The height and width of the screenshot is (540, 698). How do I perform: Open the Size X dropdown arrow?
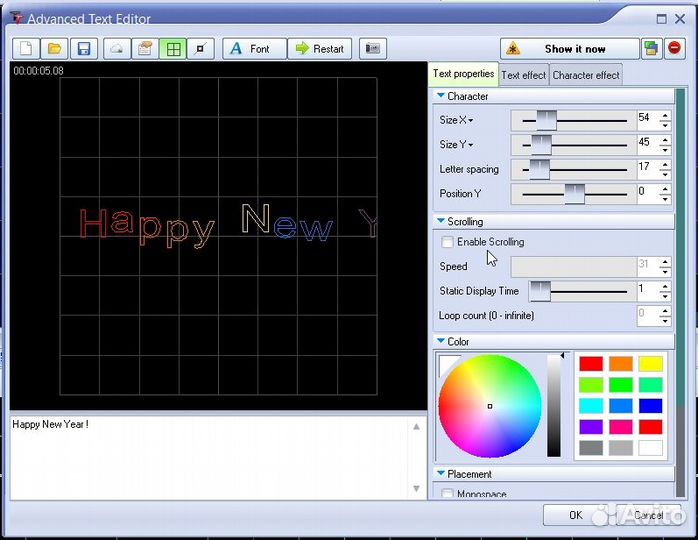point(471,121)
